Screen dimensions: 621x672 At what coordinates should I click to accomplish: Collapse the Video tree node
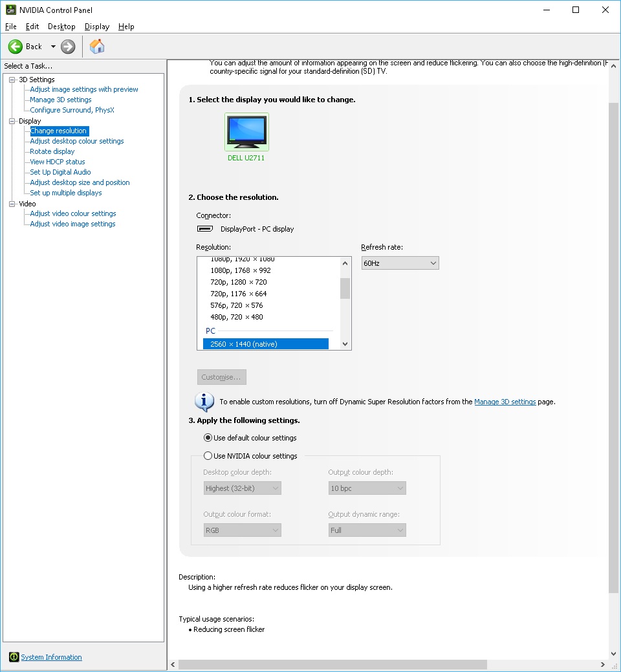[x=12, y=204]
